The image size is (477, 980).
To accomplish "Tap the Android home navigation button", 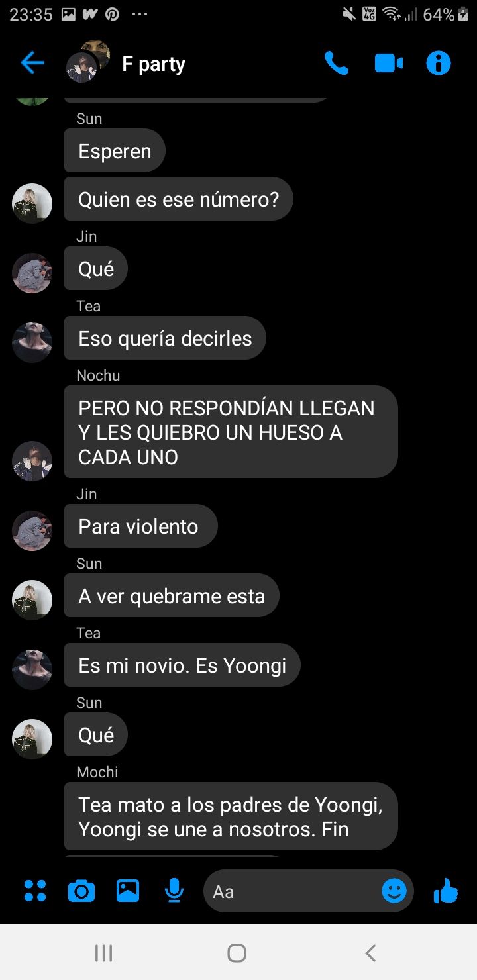I will [x=237, y=953].
